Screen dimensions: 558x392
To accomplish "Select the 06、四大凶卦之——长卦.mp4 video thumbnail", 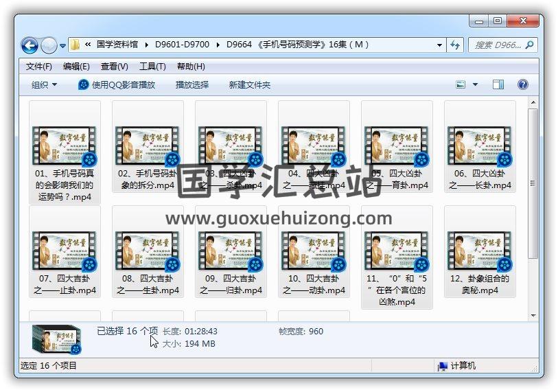I will [480, 146].
